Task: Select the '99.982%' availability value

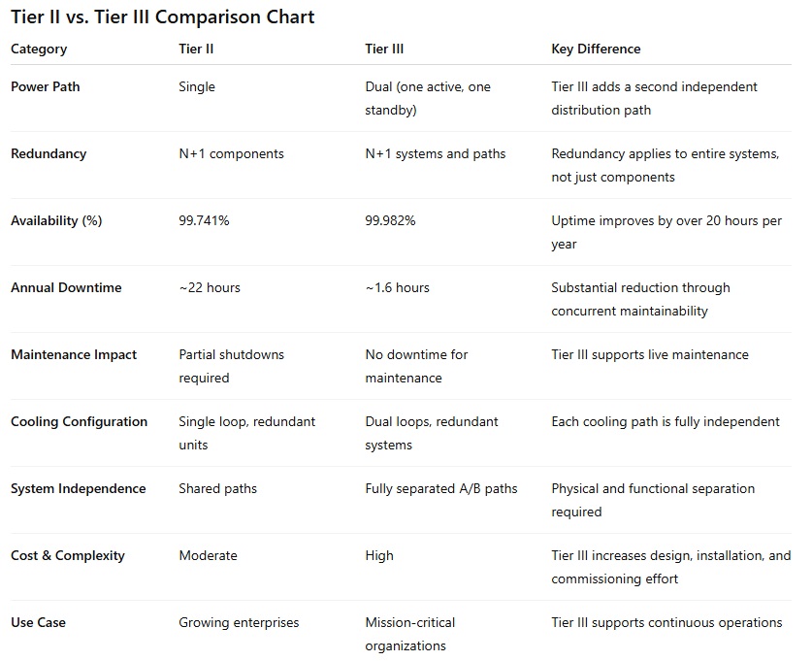Action: click(x=390, y=220)
